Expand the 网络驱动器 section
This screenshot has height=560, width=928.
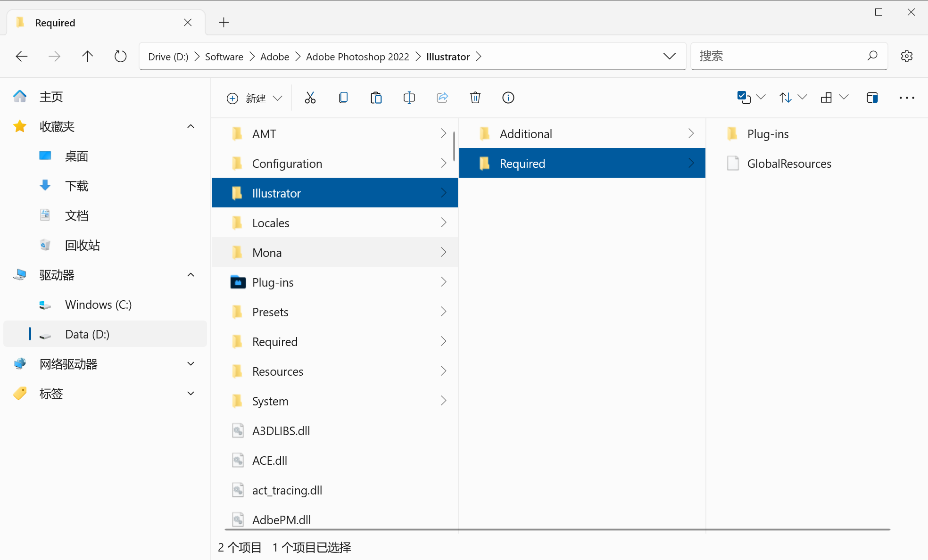pos(191,363)
